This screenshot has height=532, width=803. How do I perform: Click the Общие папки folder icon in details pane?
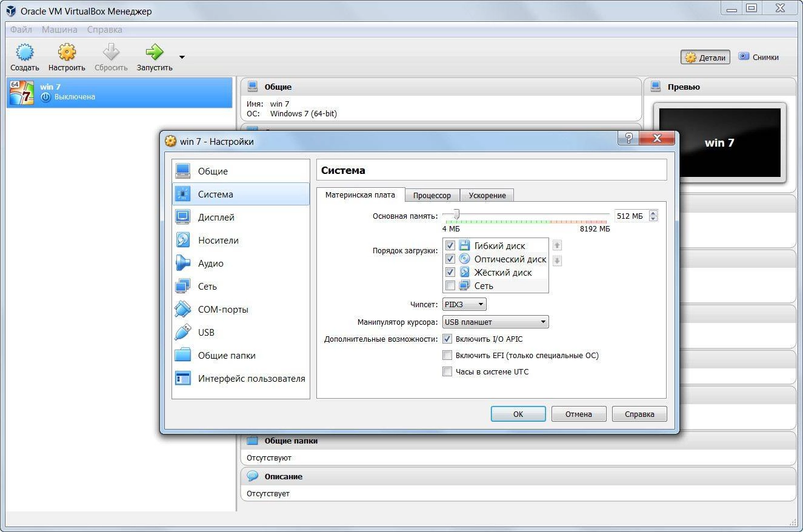[253, 441]
